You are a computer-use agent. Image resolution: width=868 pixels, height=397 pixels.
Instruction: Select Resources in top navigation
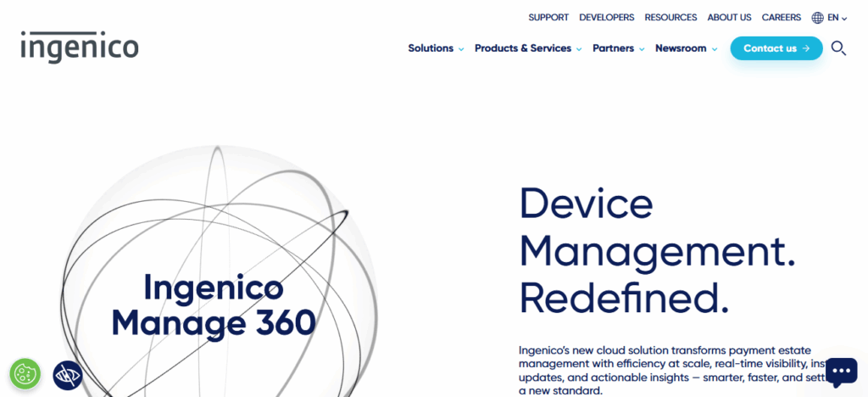(670, 17)
